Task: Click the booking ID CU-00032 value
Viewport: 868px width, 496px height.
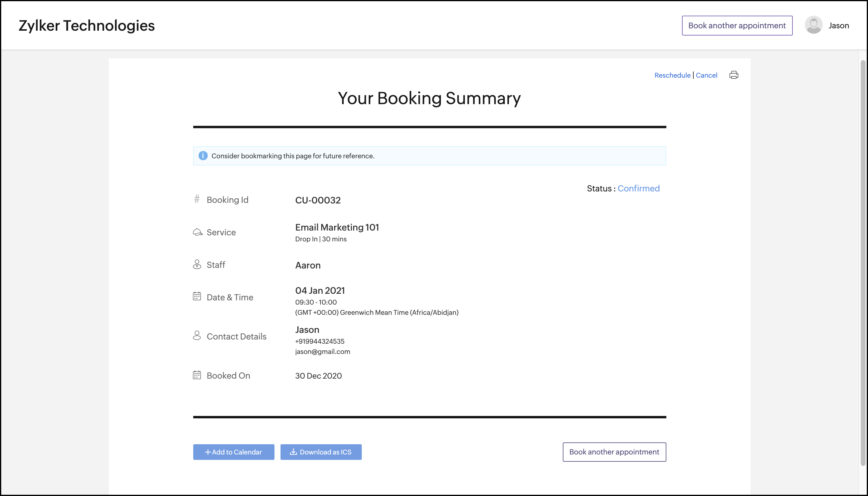Action: pos(318,200)
